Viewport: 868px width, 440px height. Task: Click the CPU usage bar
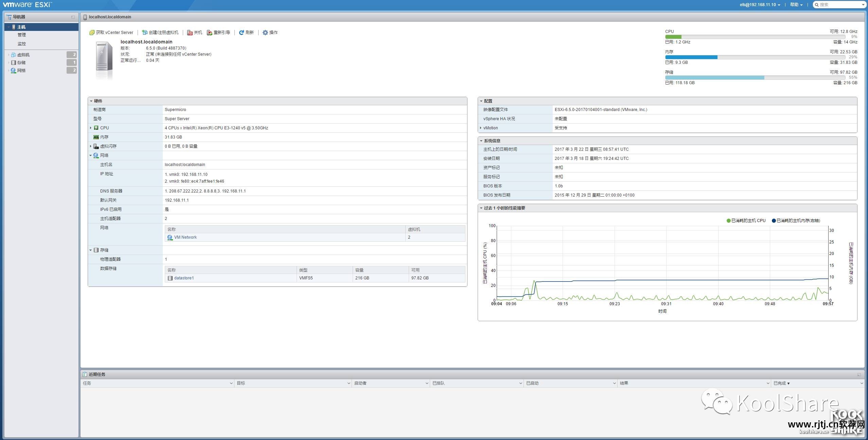[755, 37]
